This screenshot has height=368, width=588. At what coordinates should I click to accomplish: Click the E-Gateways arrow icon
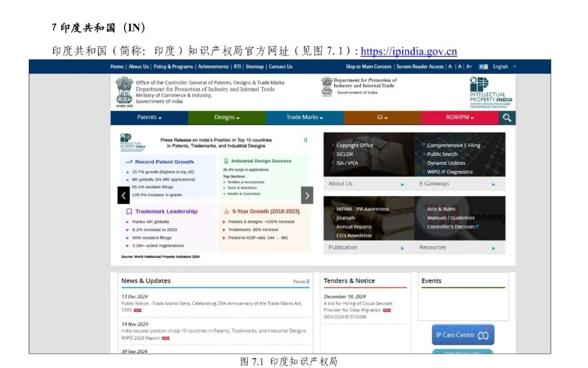493,184
